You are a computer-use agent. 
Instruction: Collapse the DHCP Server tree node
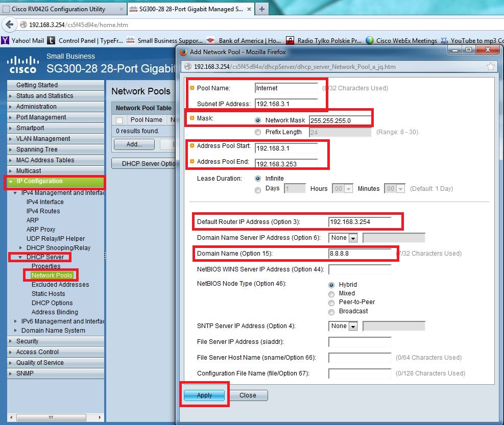20,257
